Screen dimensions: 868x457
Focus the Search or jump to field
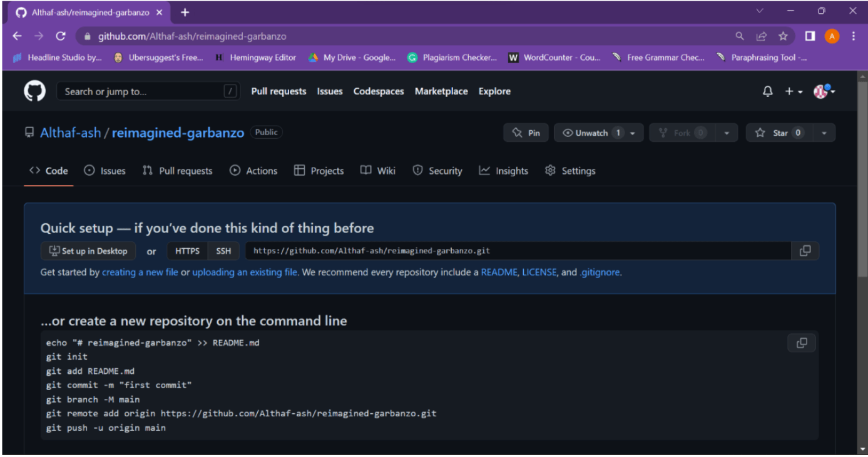[x=148, y=91]
